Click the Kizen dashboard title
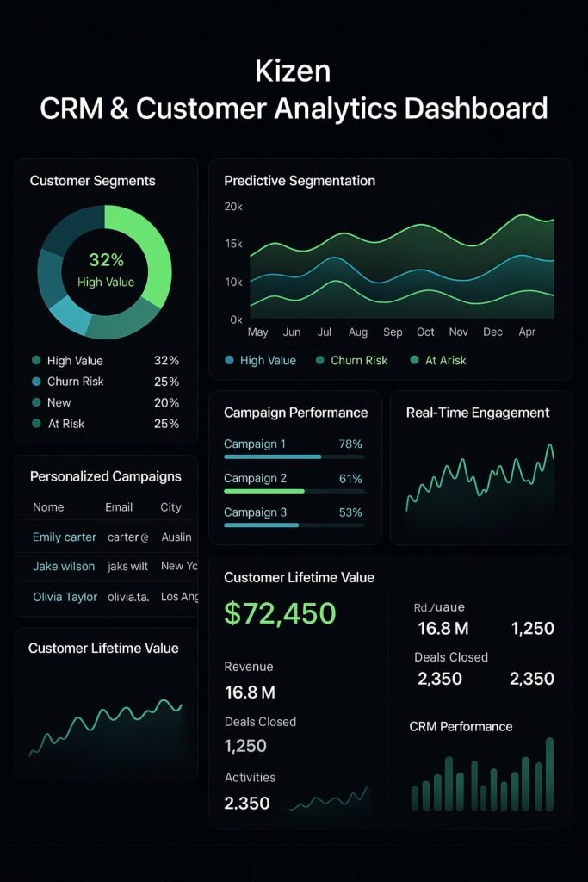This screenshot has width=588, height=882. point(293,71)
